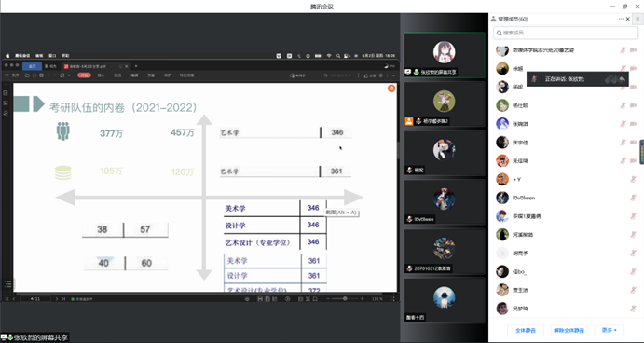644x343 pixels.
Task: Toggle the microphone icon for 佳bo_
Action: click(x=633, y=271)
